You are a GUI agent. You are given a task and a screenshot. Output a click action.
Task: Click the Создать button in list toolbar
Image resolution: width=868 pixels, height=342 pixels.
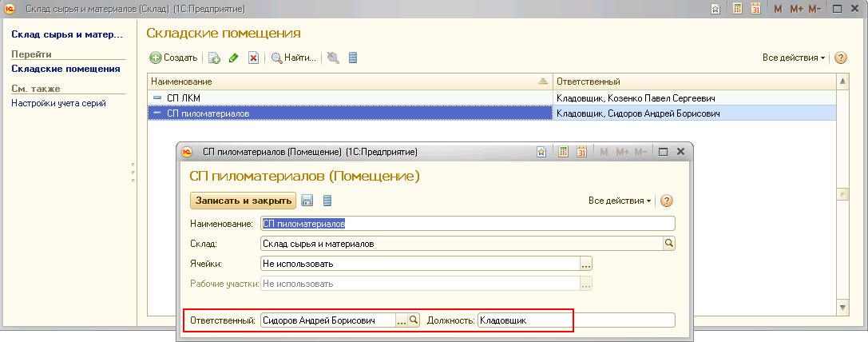pyautogui.click(x=174, y=58)
